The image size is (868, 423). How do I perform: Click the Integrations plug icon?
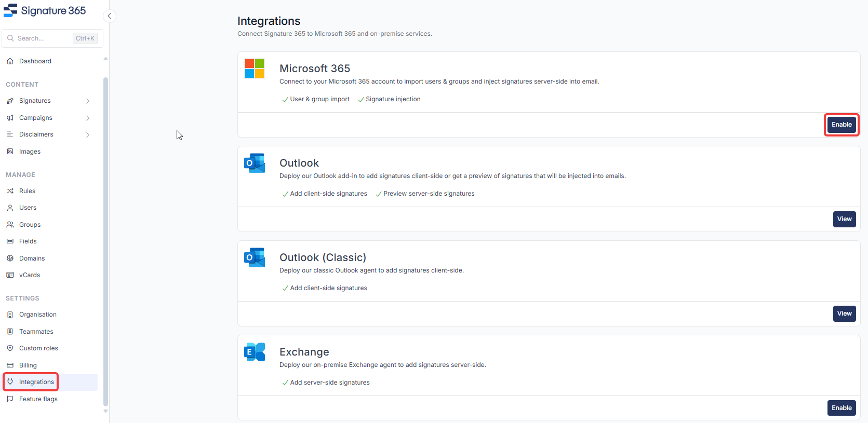(10, 382)
